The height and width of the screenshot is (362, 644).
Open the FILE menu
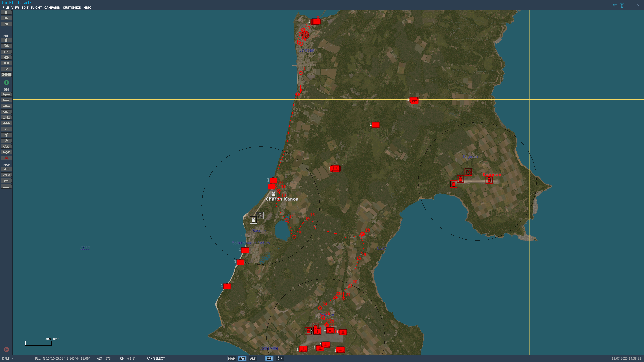point(6,8)
